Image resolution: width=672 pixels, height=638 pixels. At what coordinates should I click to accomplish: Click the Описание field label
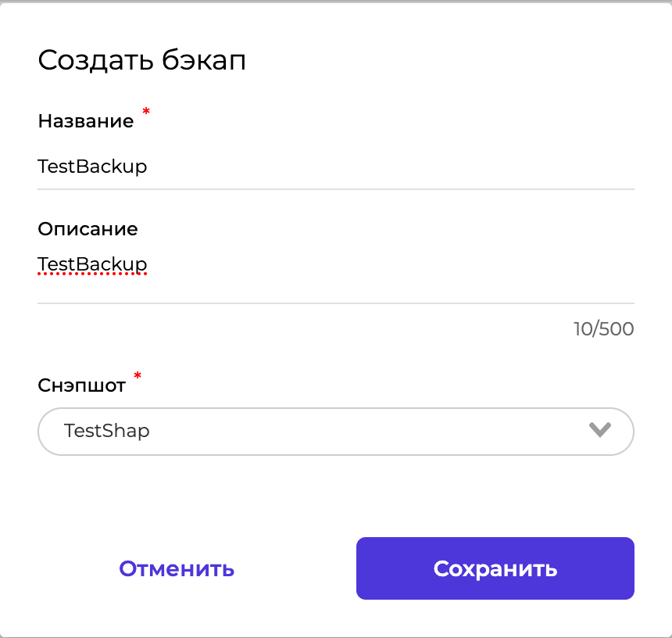(88, 229)
